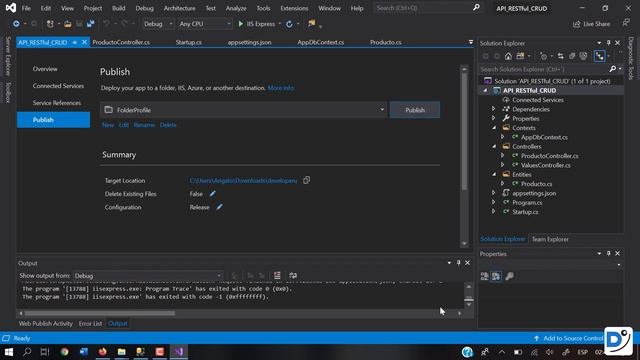
Task: Click the Sync with Active Document arrows icon
Action: point(560,56)
